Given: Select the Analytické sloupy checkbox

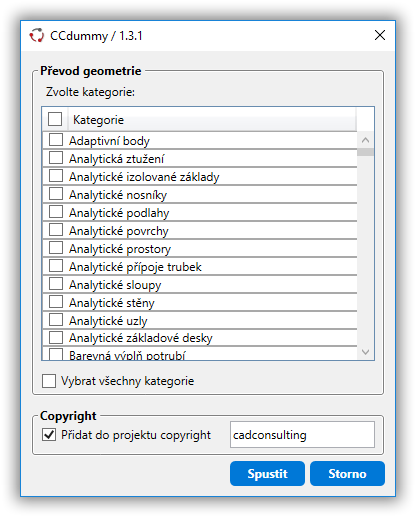Looking at the screenshot, I should [56, 284].
